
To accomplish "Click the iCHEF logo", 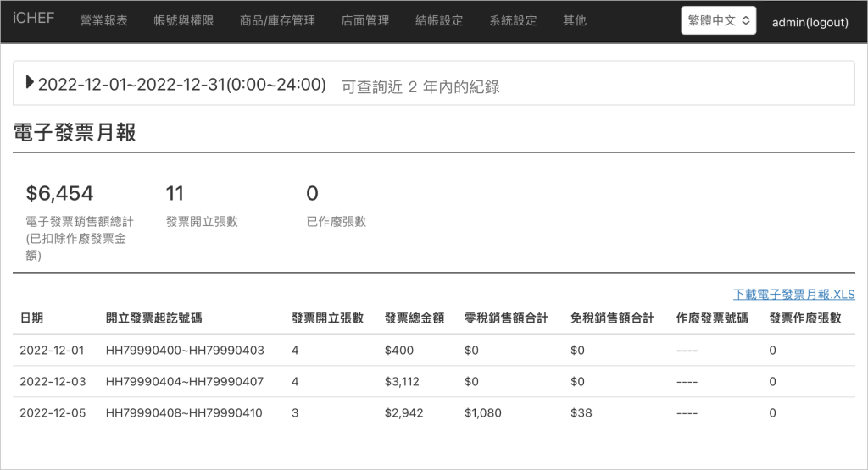I will 34,19.
